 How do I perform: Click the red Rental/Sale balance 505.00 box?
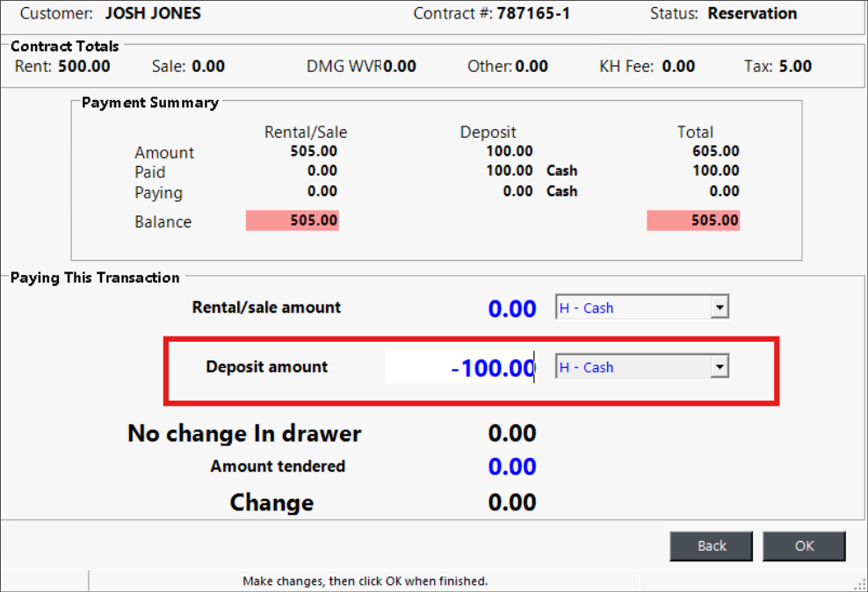pyautogui.click(x=292, y=220)
